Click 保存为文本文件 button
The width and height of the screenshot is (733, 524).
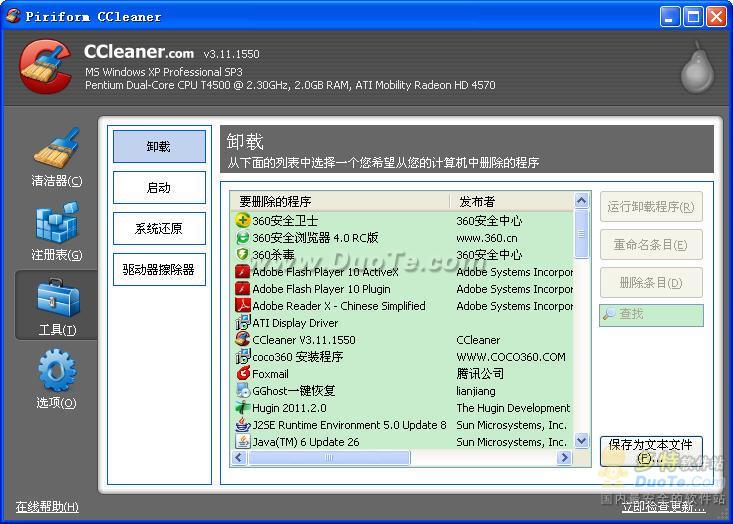tap(651, 451)
